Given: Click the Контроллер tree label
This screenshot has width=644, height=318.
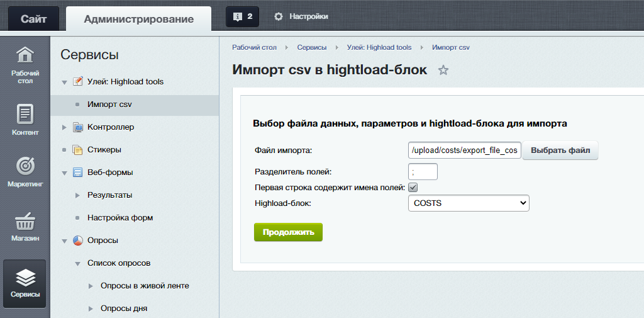Looking at the screenshot, I should (111, 127).
